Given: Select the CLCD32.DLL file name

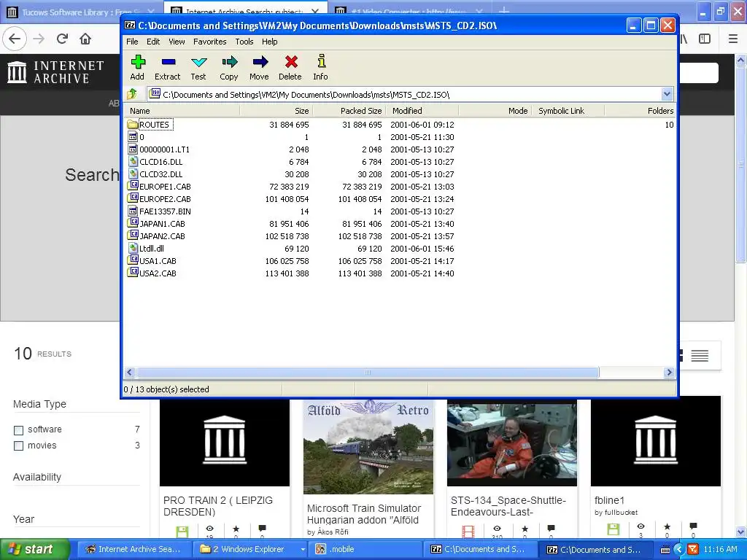Looking at the screenshot, I should [161, 174].
